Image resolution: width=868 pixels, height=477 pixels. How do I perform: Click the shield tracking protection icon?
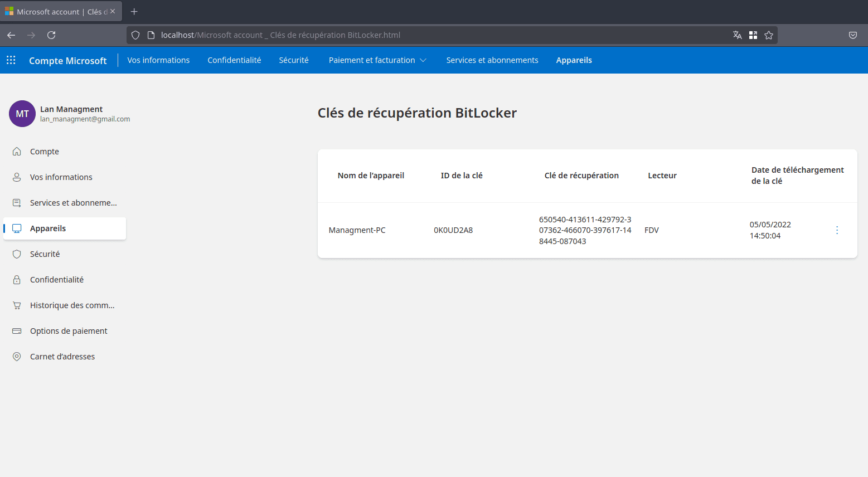pyautogui.click(x=135, y=35)
